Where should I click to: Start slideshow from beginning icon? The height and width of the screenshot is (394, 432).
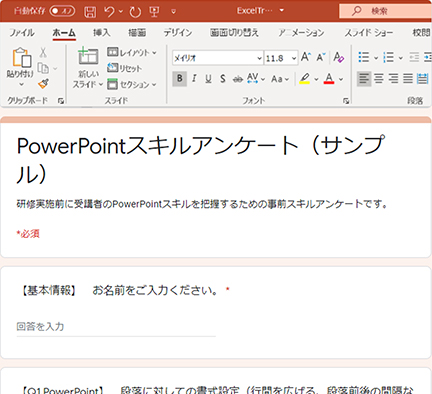tap(154, 12)
